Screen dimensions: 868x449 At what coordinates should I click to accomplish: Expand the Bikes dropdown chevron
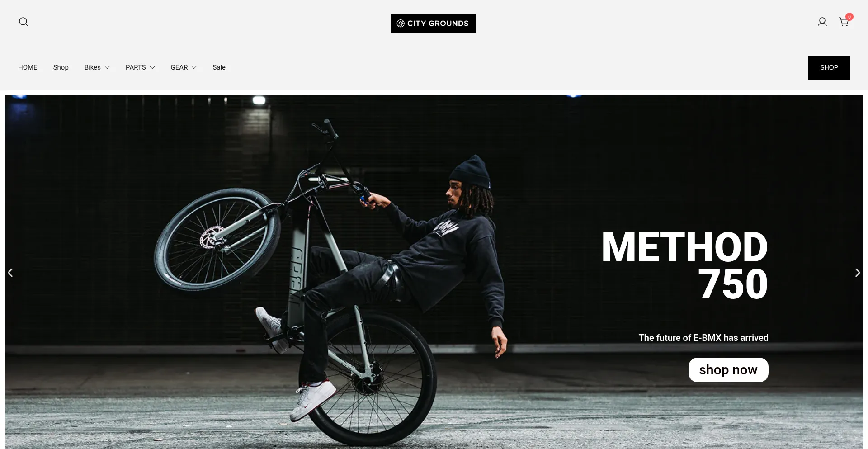coord(107,67)
